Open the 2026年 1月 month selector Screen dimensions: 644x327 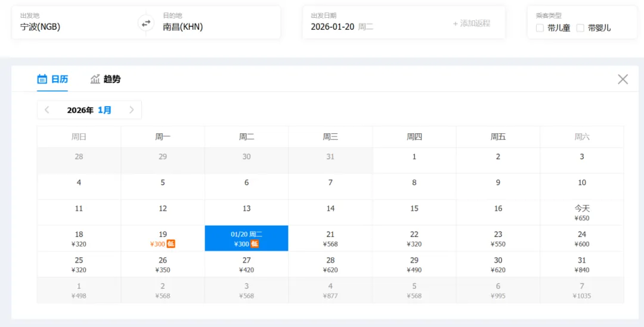89,110
